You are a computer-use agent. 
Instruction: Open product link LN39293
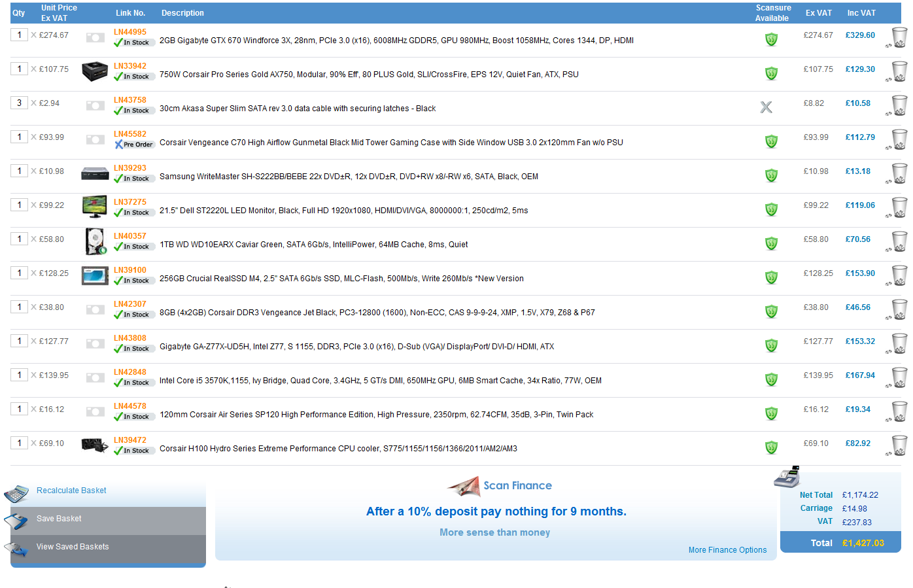130,168
